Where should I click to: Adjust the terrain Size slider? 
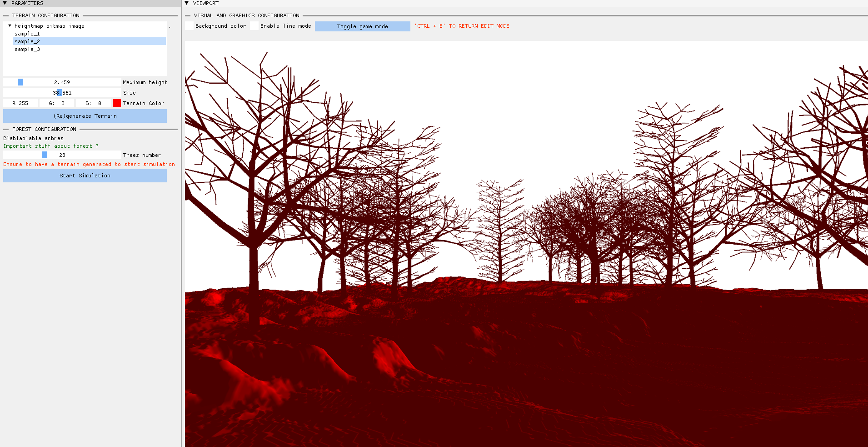(x=62, y=93)
